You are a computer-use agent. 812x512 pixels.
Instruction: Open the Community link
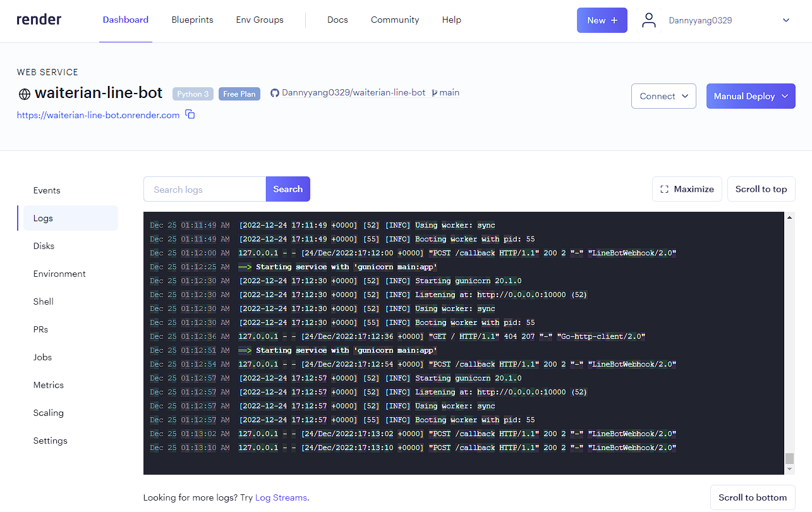[395, 20]
